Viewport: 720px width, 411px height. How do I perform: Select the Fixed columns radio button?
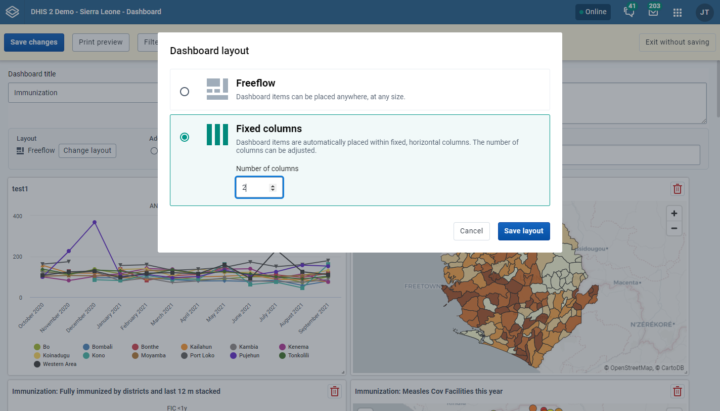click(185, 137)
